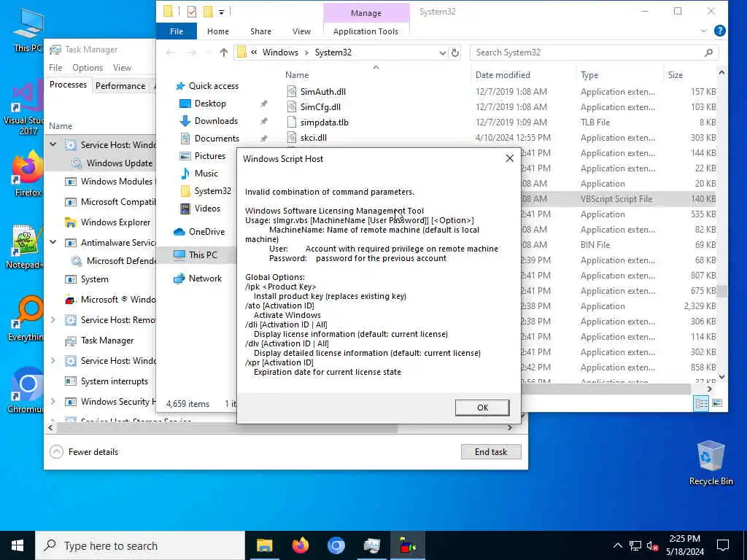Open the View ribbon tab in Explorer
The height and width of the screenshot is (560, 747).
click(x=301, y=31)
